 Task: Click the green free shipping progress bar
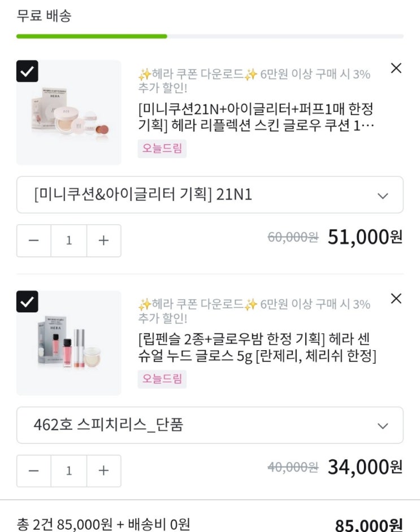[x=92, y=36]
